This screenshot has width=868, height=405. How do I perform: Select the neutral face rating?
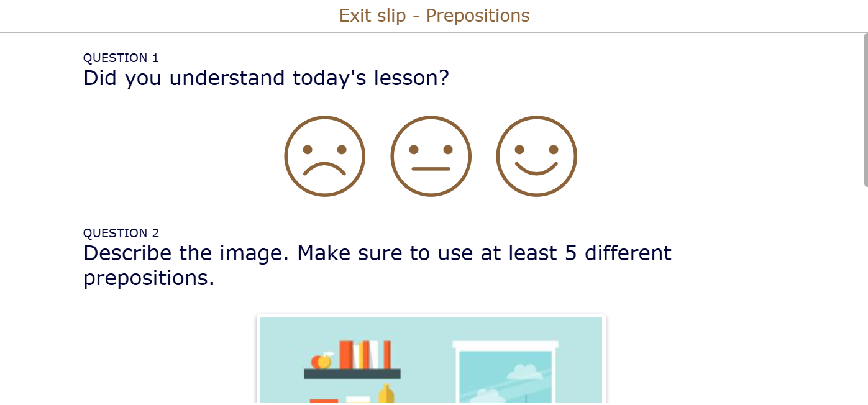click(x=431, y=156)
